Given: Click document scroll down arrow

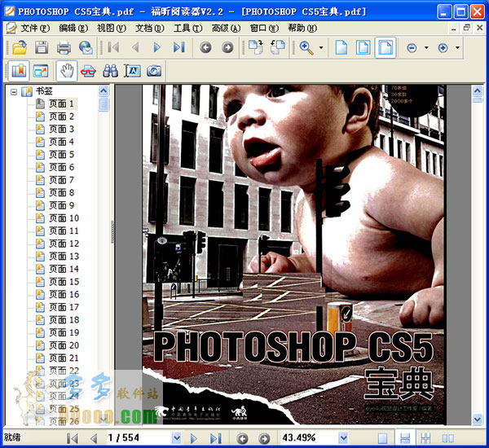Looking at the screenshot, I should [x=477, y=419].
